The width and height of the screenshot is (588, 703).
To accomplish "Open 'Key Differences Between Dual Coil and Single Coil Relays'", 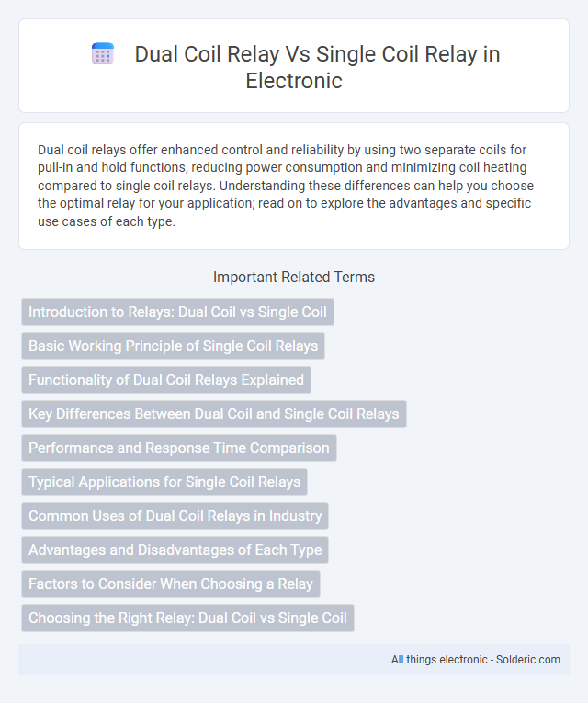I will [214, 414].
